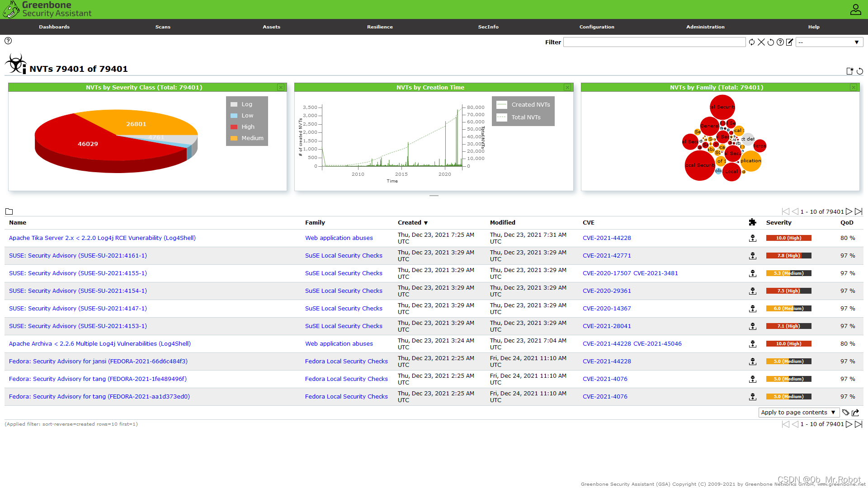Viewport: 868px width, 488px height.
Task: Open the CVE-2021-42771 link
Action: pyautogui.click(x=607, y=256)
